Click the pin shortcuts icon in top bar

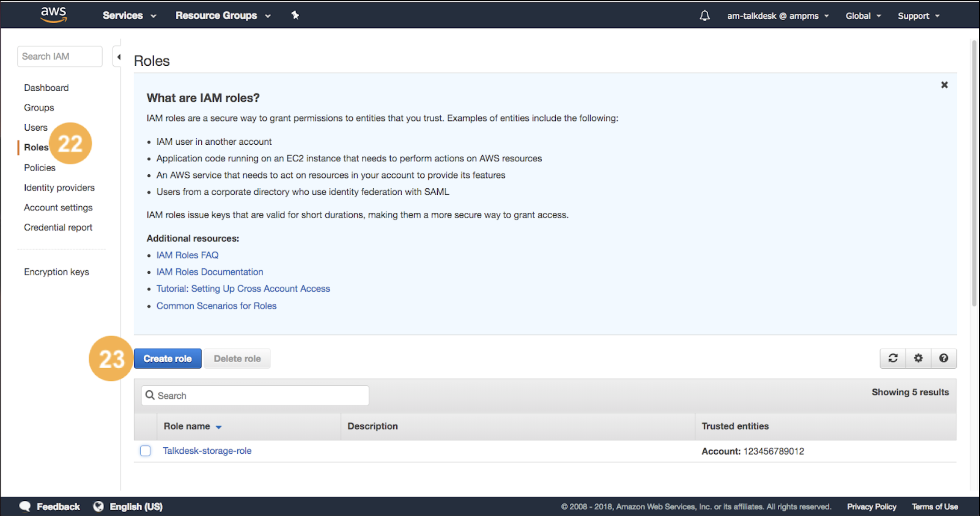click(x=295, y=15)
